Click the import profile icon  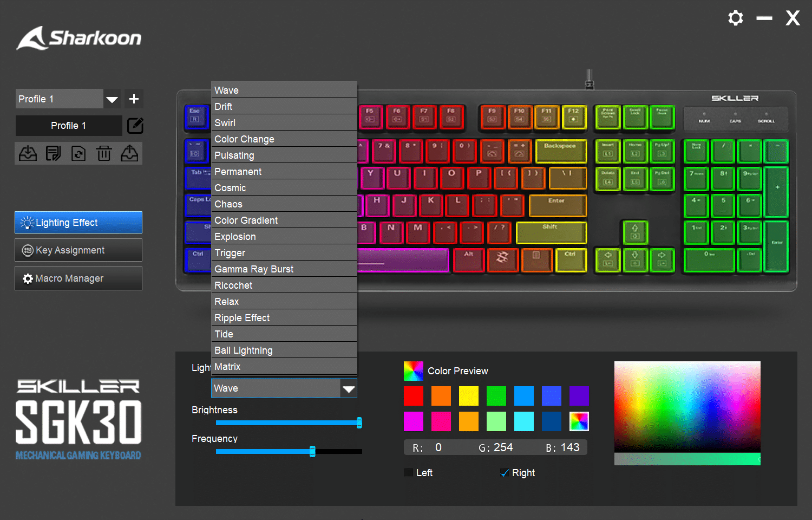tap(28, 154)
